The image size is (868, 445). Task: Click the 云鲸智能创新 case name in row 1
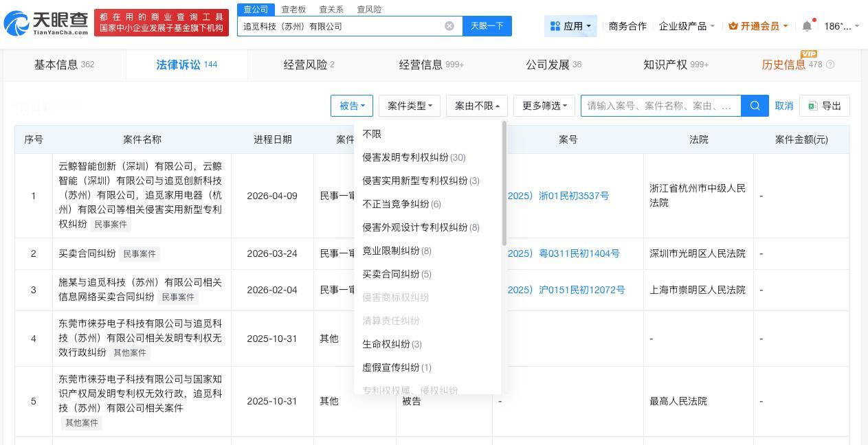[x=140, y=194]
